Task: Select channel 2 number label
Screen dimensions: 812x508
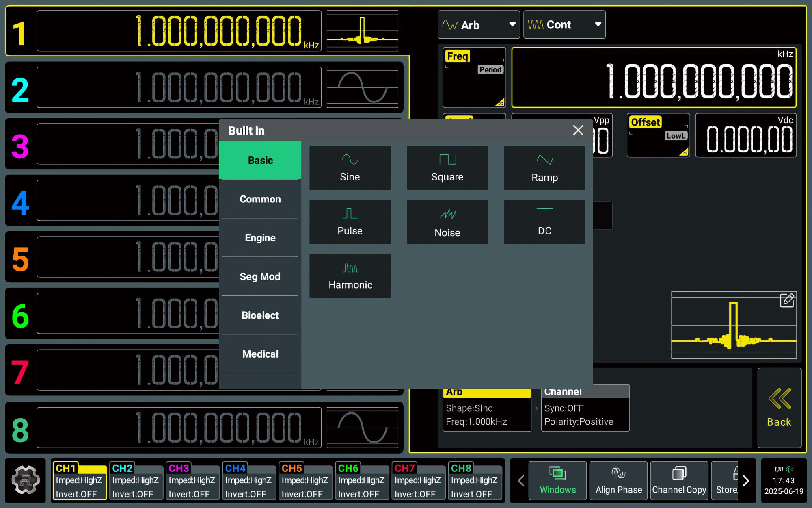Action: [x=20, y=90]
